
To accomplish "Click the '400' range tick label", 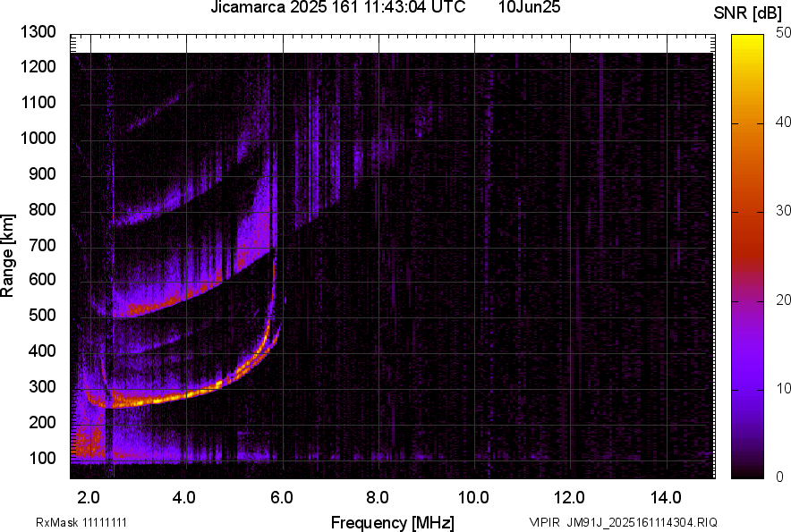I will [42, 350].
